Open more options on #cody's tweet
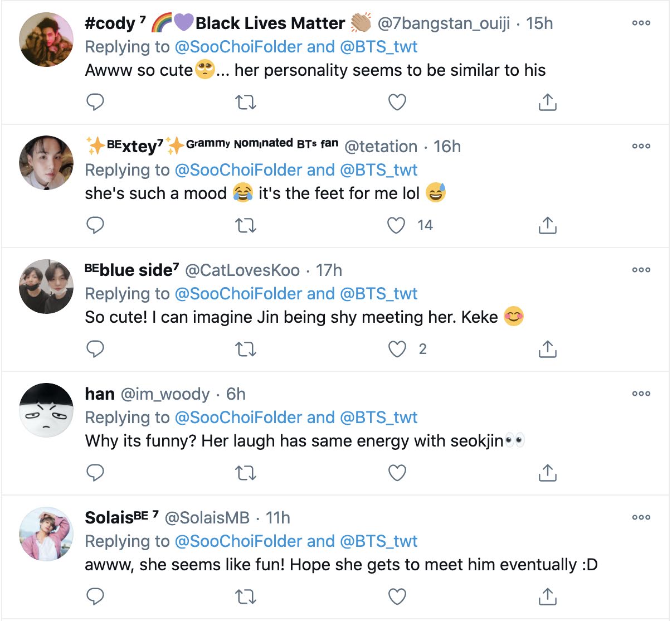Screen dimensions: 672x621 pyautogui.click(x=641, y=23)
